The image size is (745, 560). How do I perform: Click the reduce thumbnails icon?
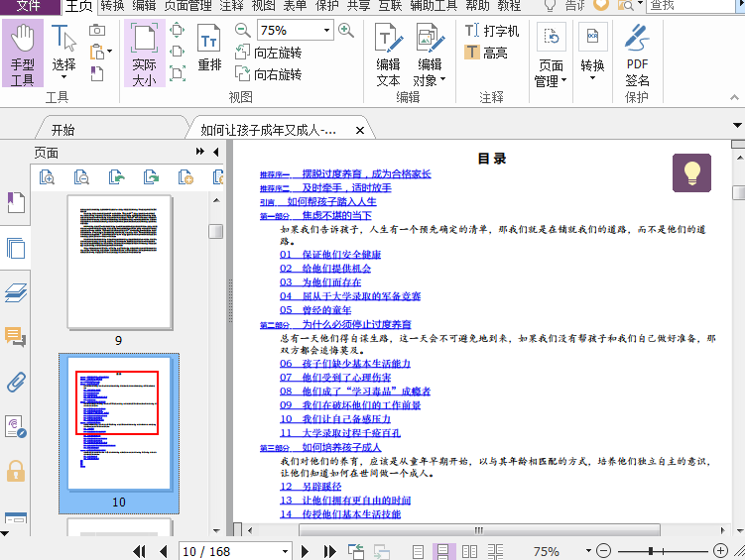point(81,177)
